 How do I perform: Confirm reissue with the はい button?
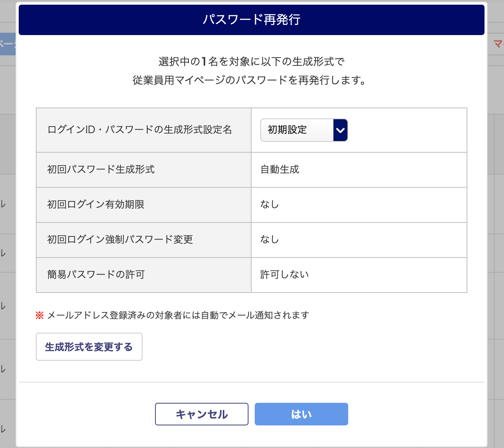click(x=301, y=414)
